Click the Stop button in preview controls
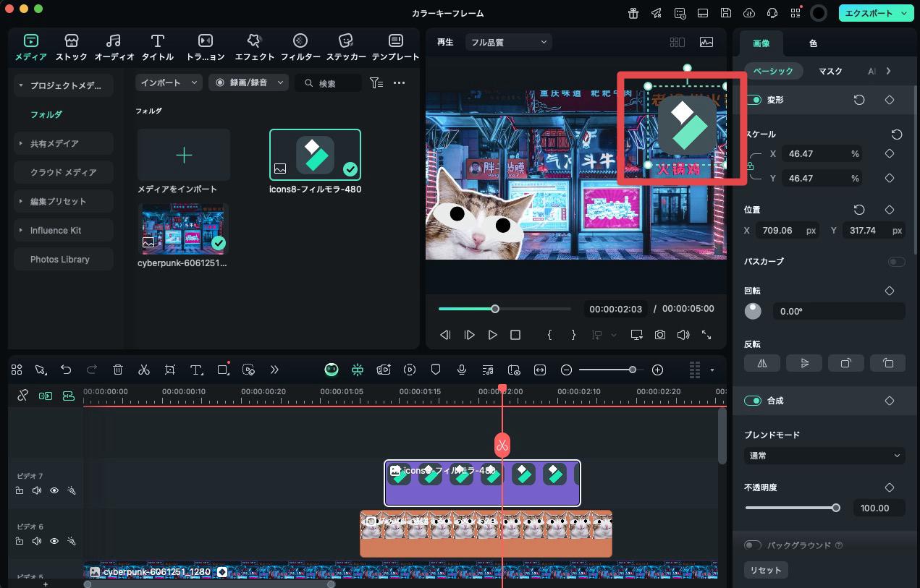This screenshot has height=588, width=920. pos(515,335)
